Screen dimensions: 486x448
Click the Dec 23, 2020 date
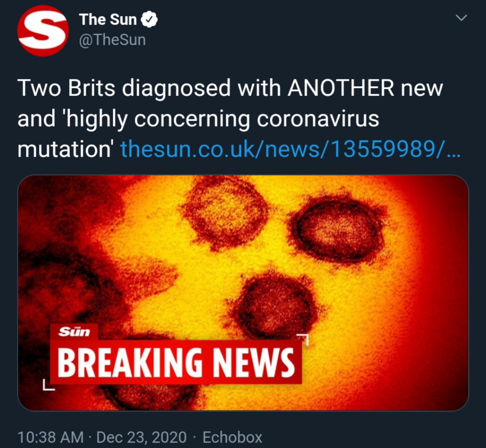pyautogui.click(x=141, y=437)
